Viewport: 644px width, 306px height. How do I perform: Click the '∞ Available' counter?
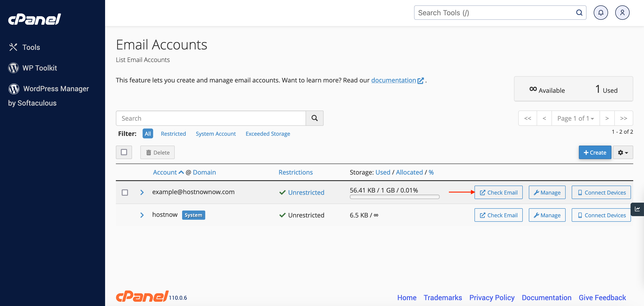[x=547, y=90]
